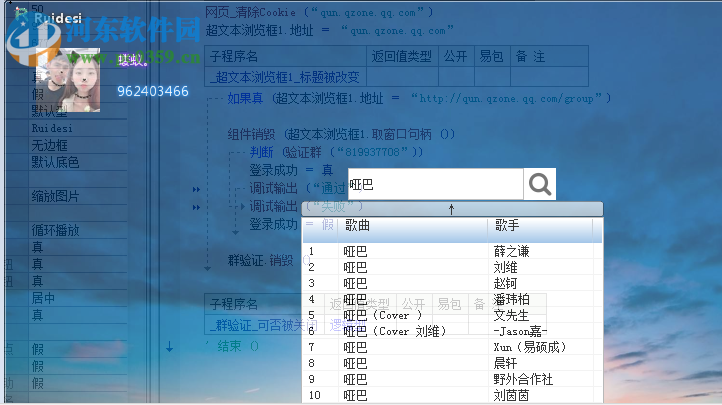Select the 刘茵茵 result row
Viewport: 722px width, 405px height.
(452, 395)
